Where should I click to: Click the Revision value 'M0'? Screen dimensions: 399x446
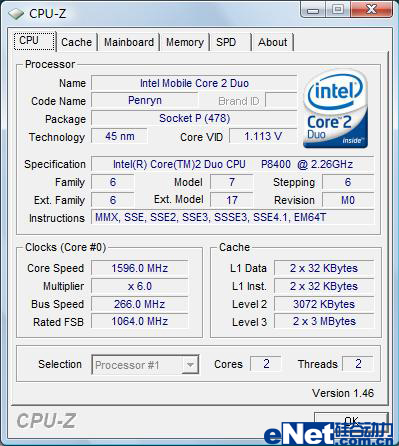click(348, 200)
